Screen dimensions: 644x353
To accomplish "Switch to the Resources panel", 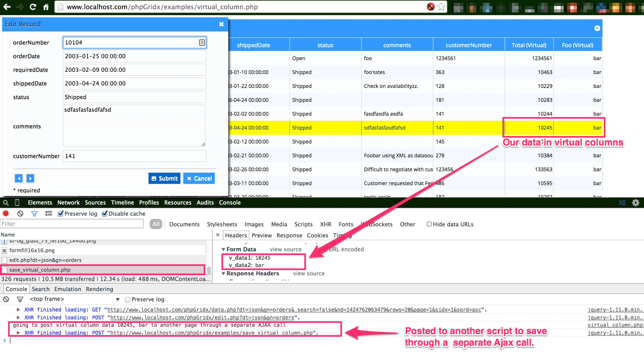I will pos(178,203).
